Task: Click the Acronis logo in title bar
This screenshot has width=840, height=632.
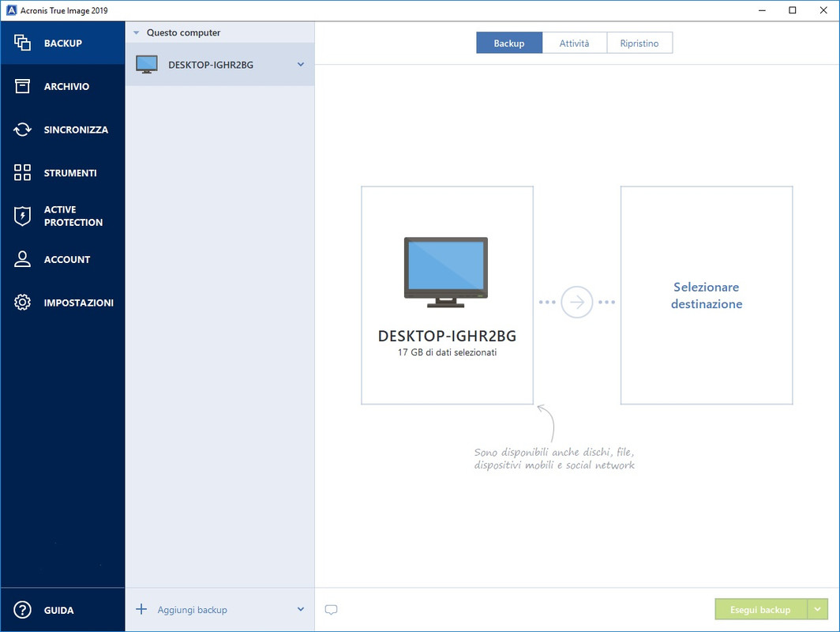Action: [x=11, y=10]
